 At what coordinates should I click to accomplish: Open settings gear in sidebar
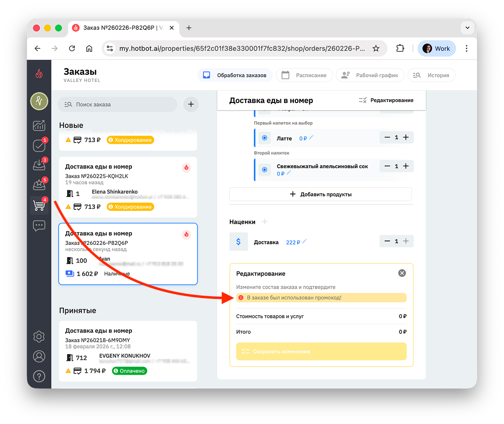(39, 337)
